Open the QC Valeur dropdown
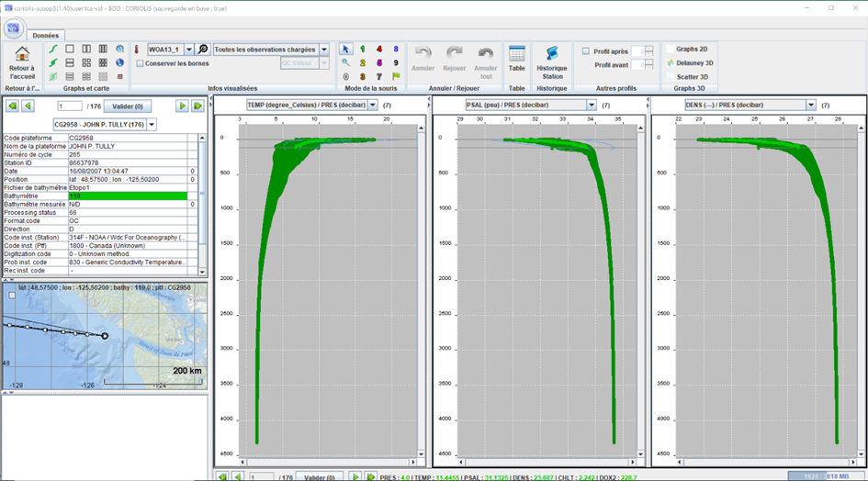Image resolution: width=868 pixels, height=481 pixels. (x=324, y=63)
